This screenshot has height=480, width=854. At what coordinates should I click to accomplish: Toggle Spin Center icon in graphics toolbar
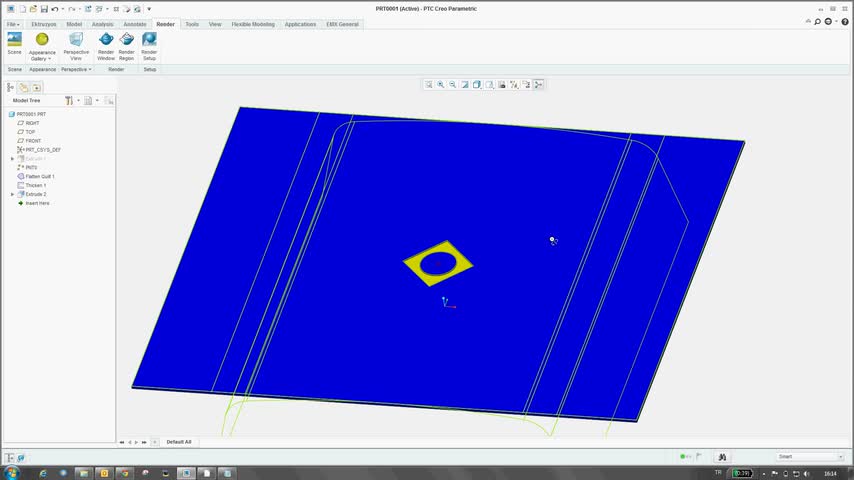click(x=539, y=84)
